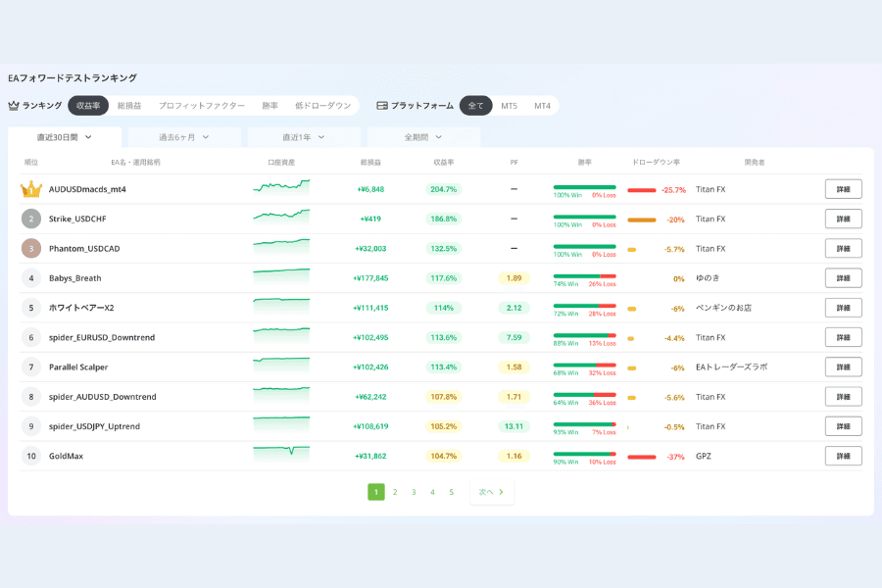Switch ranking to 低ドローダウン
The height and width of the screenshot is (588, 882).
pos(322,105)
